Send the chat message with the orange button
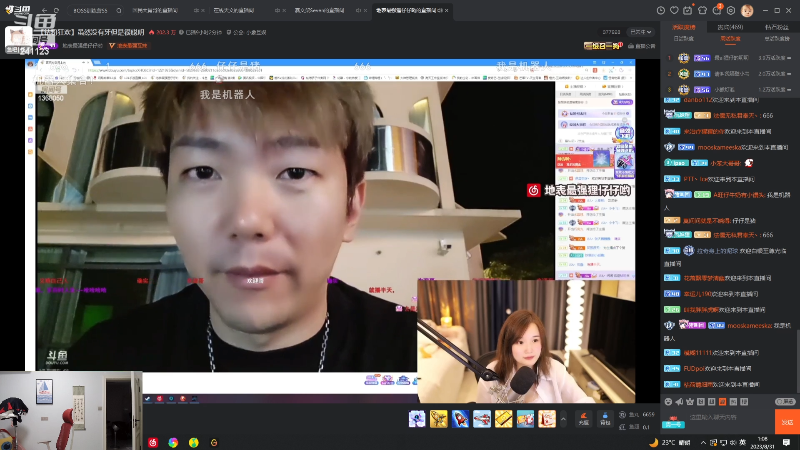 (x=787, y=422)
